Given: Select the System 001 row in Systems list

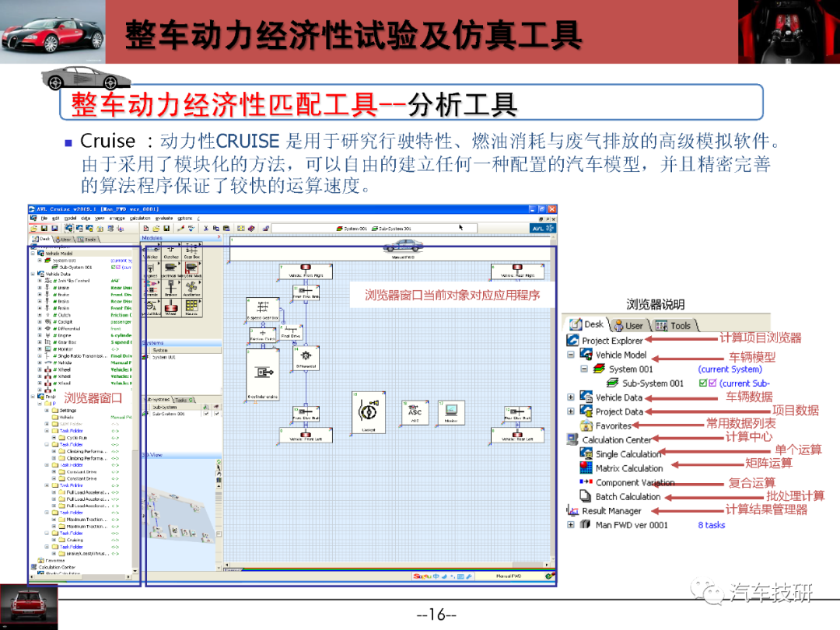Looking at the screenshot, I should [181, 357].
